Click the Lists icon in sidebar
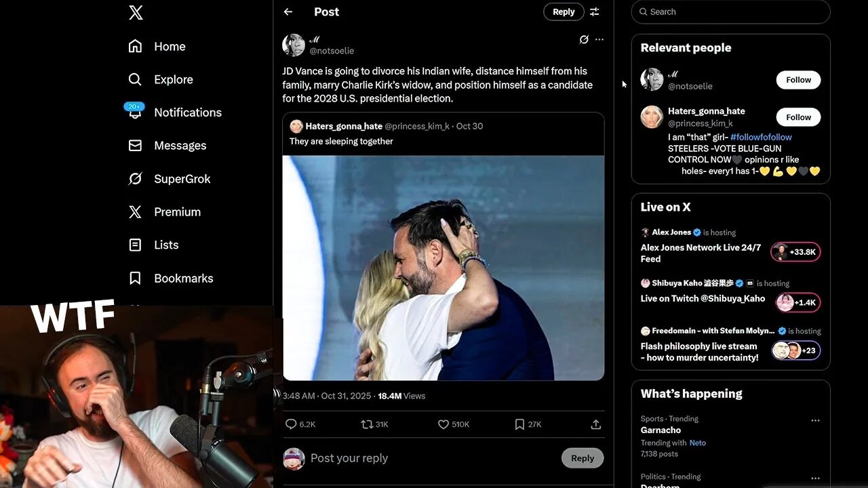 pyautogui.click(x=135, y=245)
